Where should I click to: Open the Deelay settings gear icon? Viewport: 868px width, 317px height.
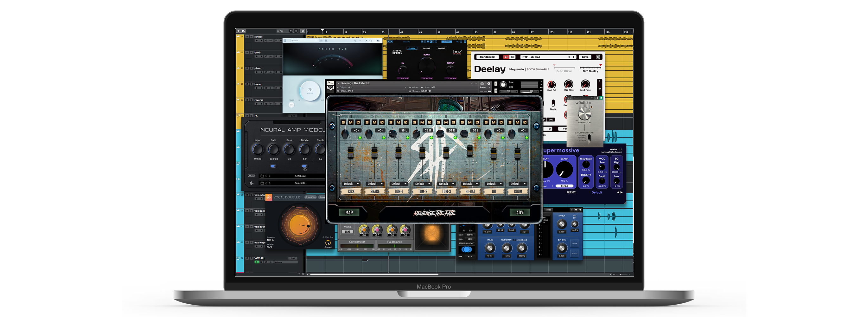tap(598, 57)
